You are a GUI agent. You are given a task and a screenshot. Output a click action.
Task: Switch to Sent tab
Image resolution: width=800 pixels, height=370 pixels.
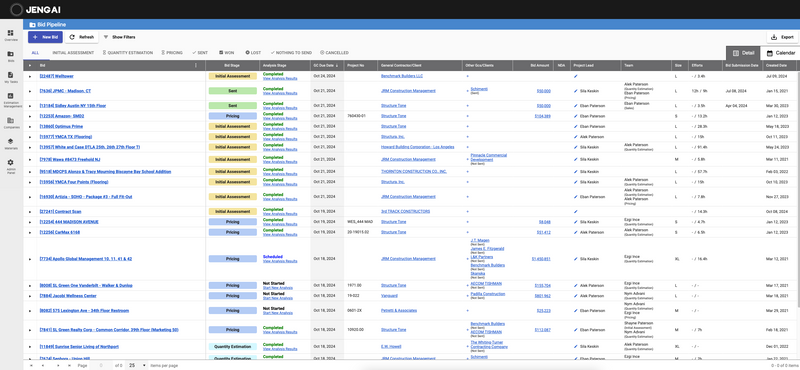pos(200,53)
